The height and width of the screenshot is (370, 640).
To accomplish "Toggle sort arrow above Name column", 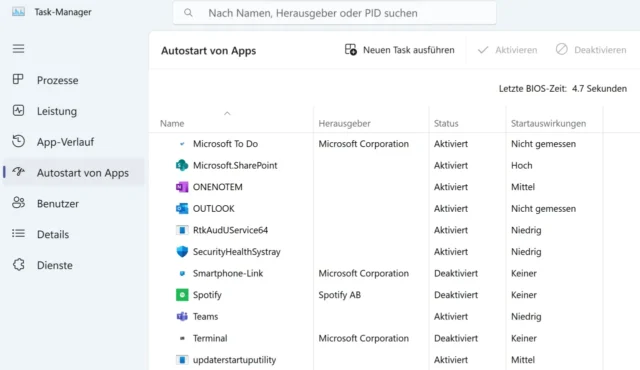I will [x=227, y=113].
